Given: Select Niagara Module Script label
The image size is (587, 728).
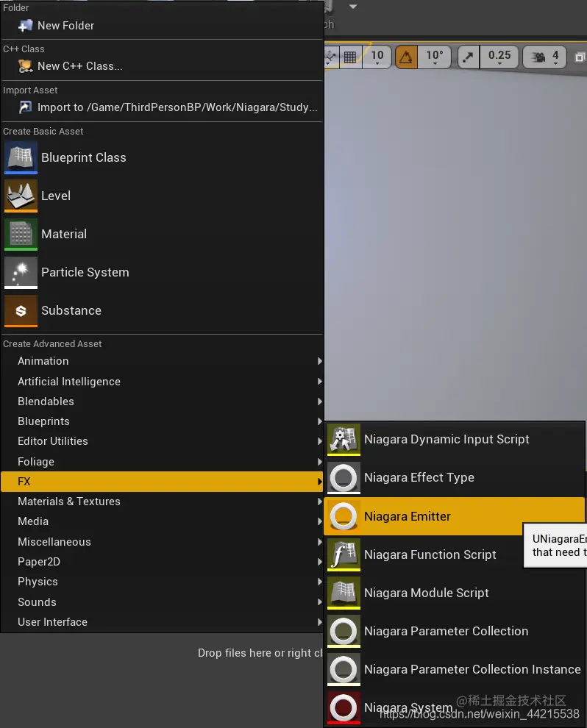Looking at the screenshot, I should coord(427,593).
